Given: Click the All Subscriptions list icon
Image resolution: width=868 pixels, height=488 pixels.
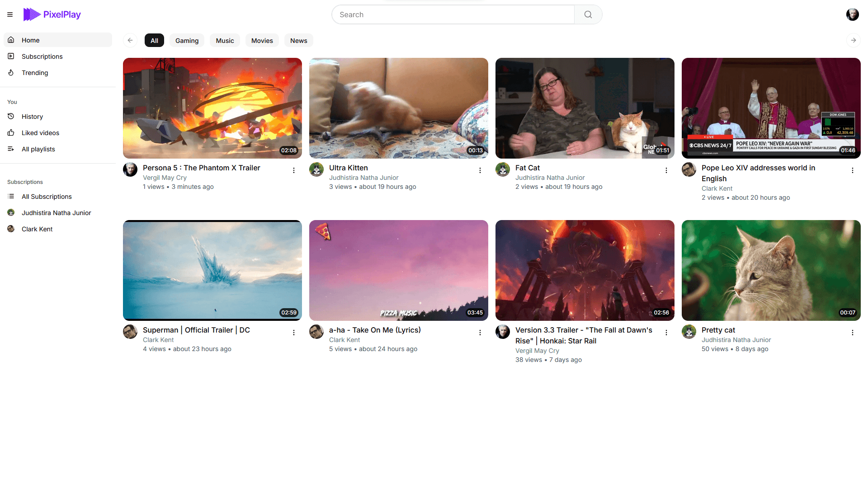Looking at the screenshot, I should point(11,196).
